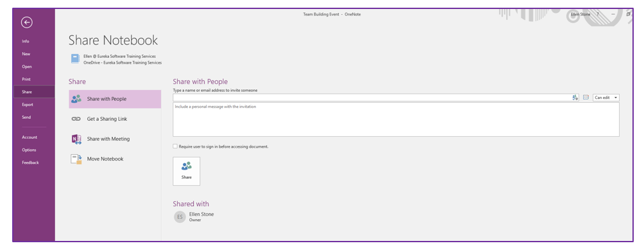Click the Share with People icon

tap(76, 99)
